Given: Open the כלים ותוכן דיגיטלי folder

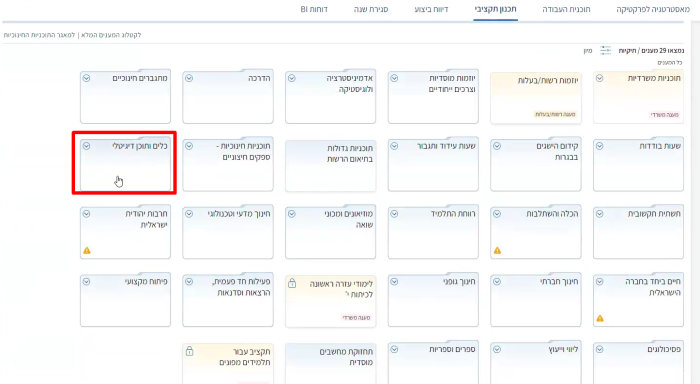Looking at the screenshot, I should [125, 164].
